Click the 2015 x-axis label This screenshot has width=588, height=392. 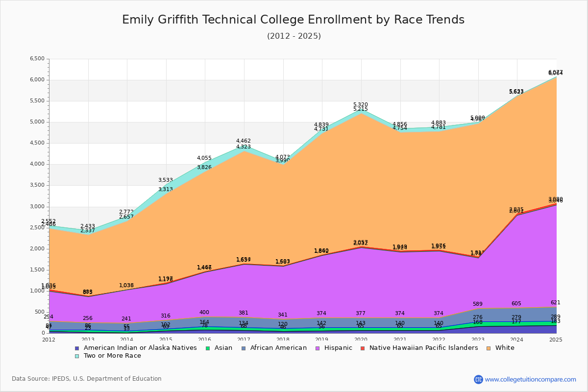[166, 339]
